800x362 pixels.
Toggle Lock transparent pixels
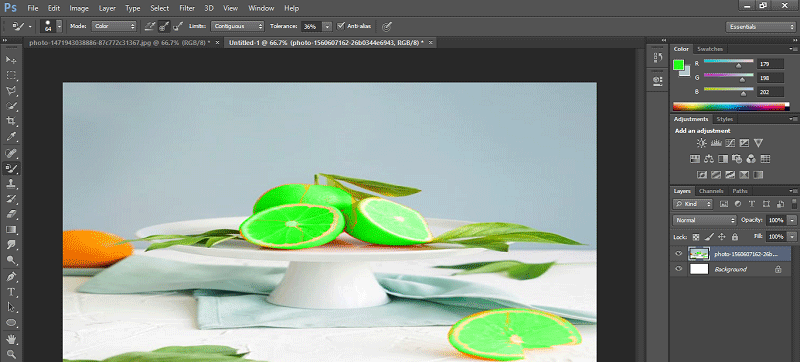(696, 237)
